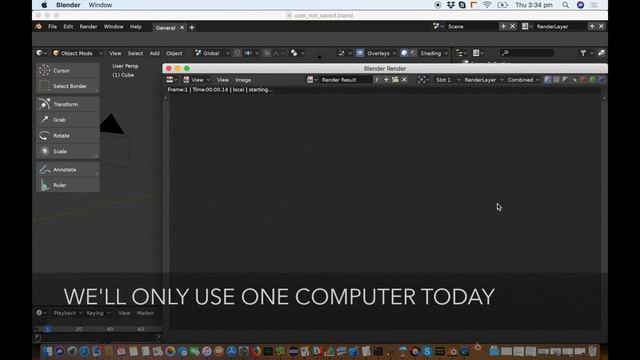Screen dimensions: 640x360
Task: Open the Help menu
Action: click(136, 27)
